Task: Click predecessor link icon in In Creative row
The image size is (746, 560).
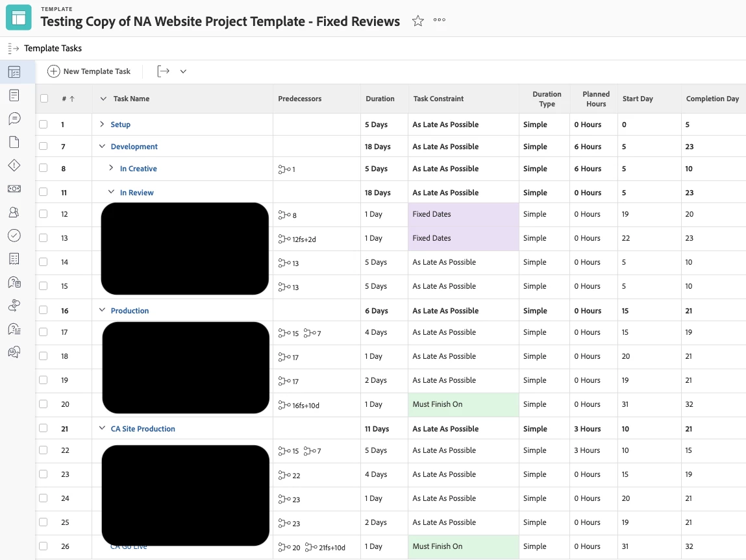Action: [x=284, y=169]
